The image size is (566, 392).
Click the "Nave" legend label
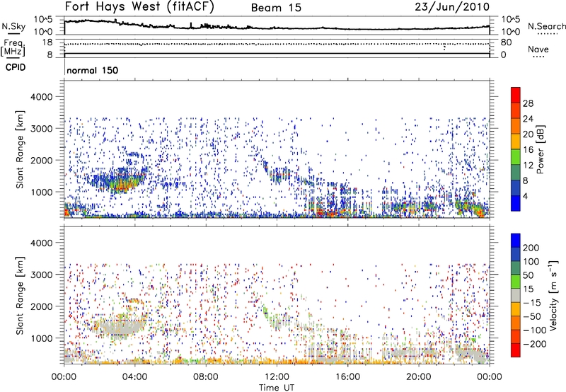tap(538, 49)
